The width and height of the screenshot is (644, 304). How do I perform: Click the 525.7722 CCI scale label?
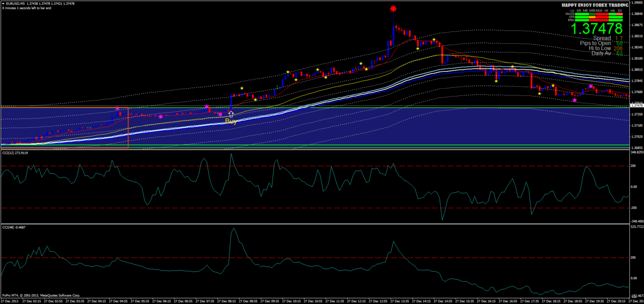pos(637,227)
